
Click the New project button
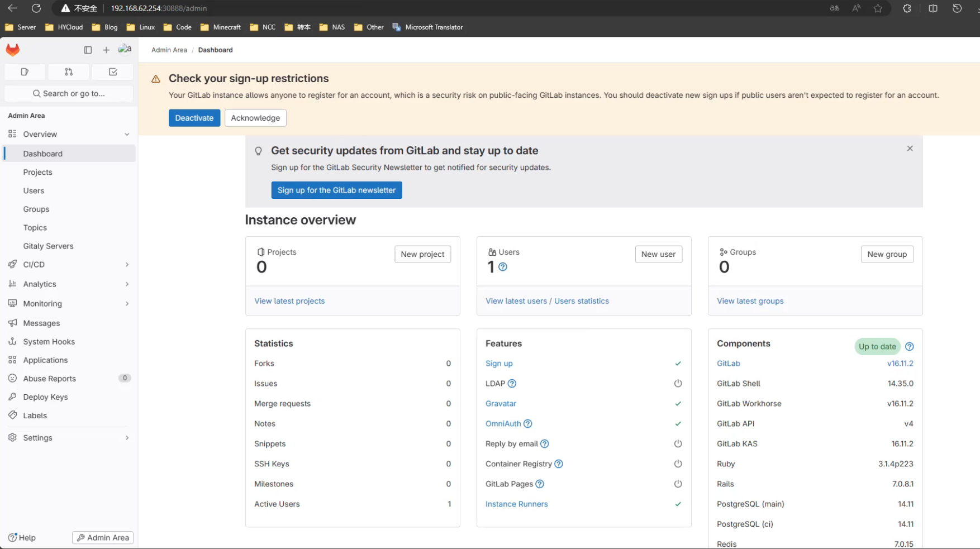422,254
